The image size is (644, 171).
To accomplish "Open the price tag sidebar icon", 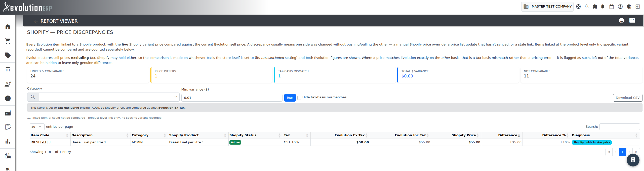I will 8,55.
